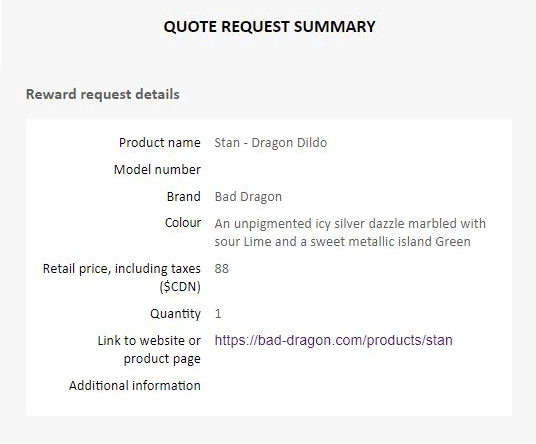
Task: Click the Bad Dragon brand value
Action: (x=248, y=197)
